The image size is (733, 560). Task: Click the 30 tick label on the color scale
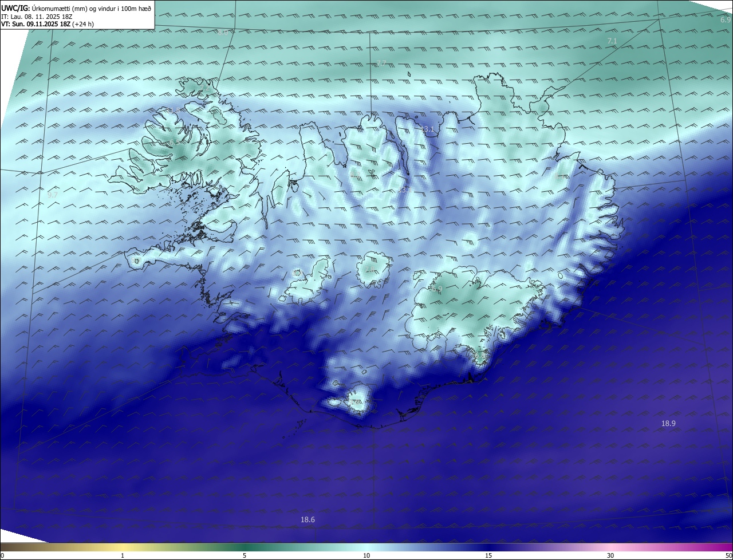tap(610, 555)
